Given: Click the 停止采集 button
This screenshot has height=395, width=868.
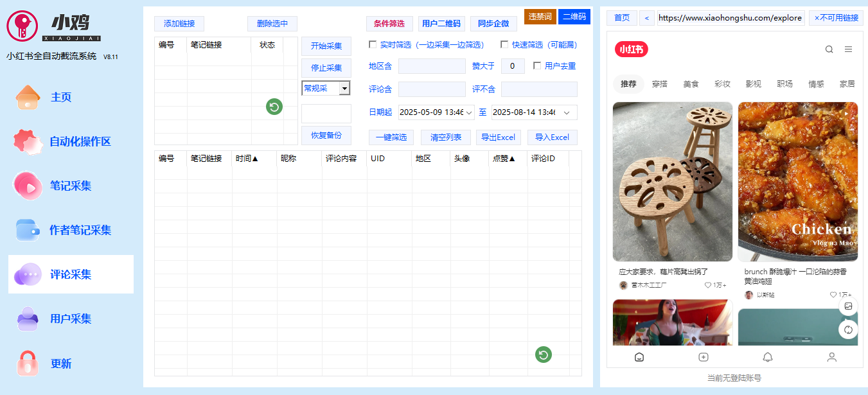Looking at the screenshot, I should pyautogui.click(x=326, y=68).
